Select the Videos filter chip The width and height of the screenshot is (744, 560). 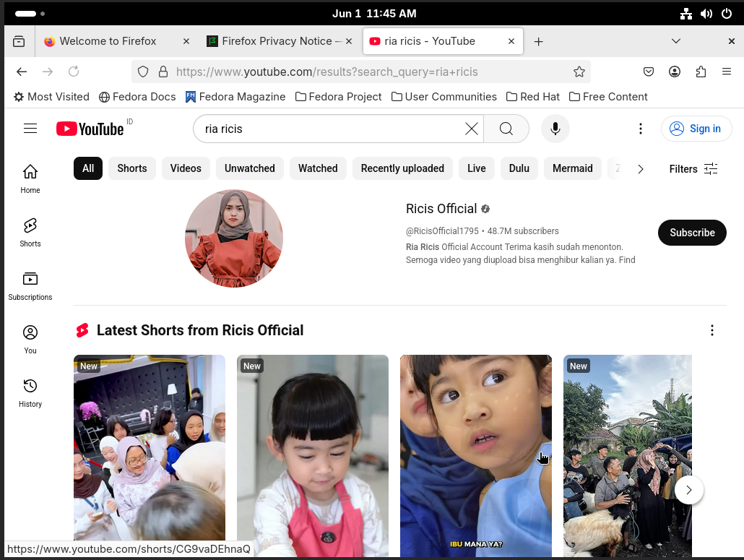[x=186, y=168]
